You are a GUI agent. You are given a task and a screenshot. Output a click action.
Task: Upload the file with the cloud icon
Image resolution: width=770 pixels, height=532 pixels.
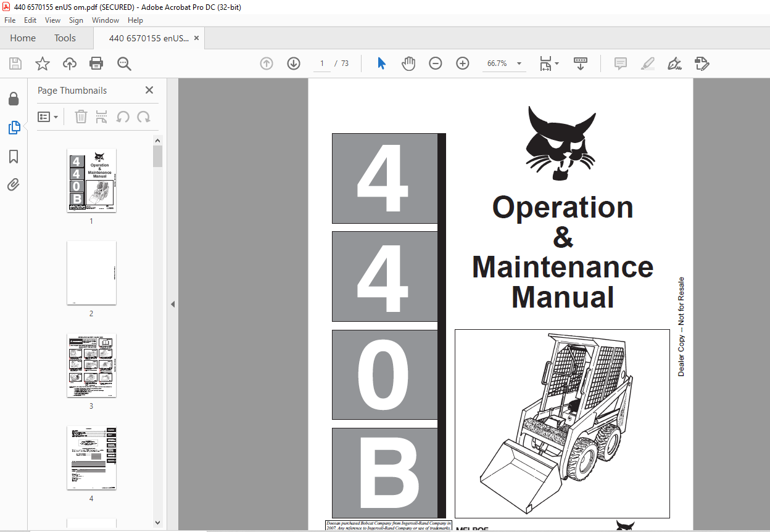coord(70,63)
